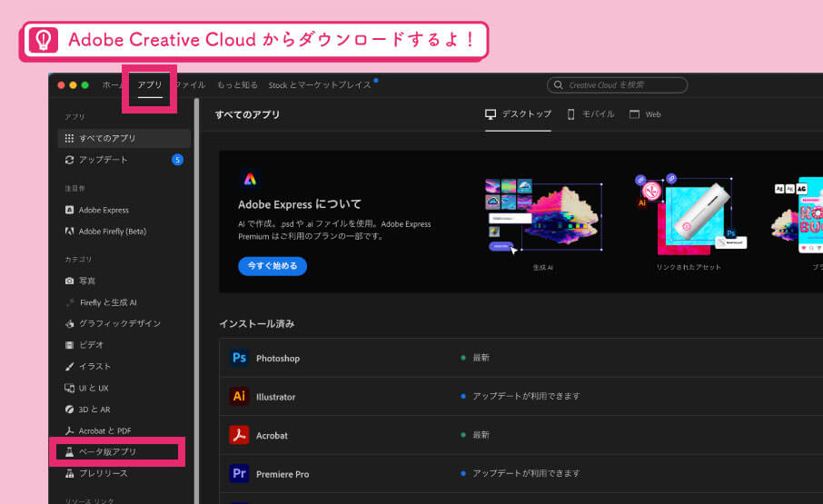Click the Creative Cloud search field

coord(618,85)
